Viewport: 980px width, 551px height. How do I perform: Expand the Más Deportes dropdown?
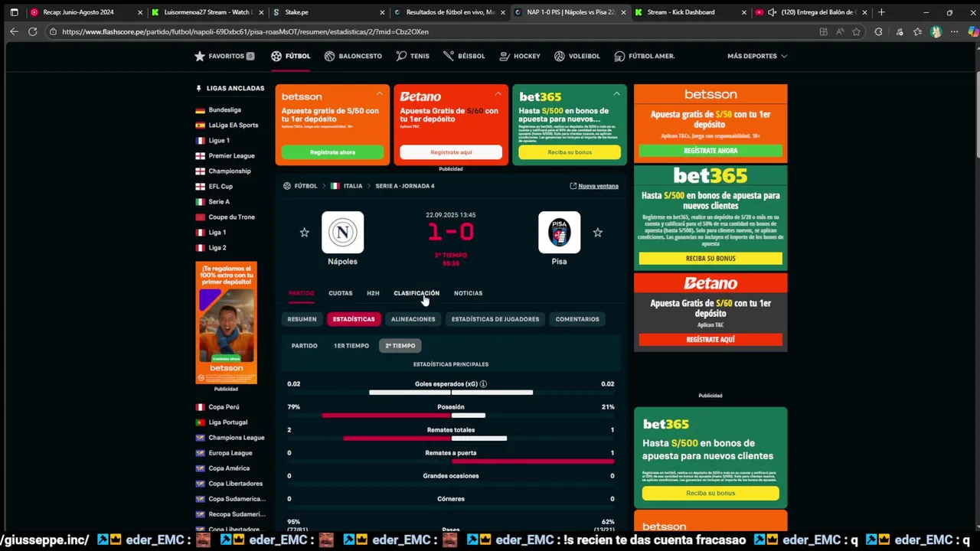(757, 56)
